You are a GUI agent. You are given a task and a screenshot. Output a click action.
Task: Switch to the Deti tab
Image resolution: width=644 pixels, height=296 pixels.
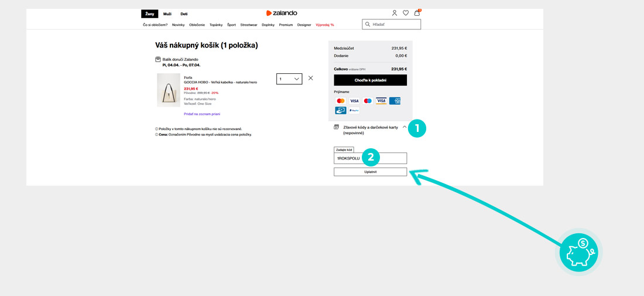pos(184,13)
